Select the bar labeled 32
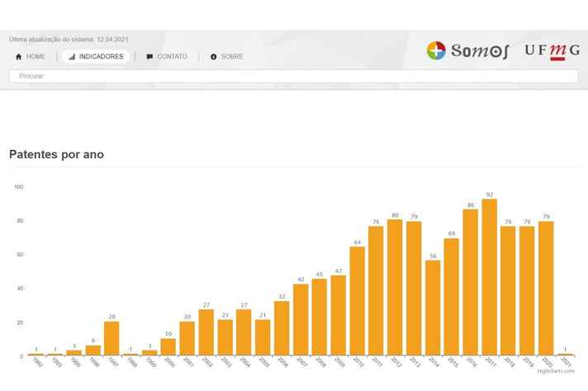588x391 pixels. click(282, 328)
